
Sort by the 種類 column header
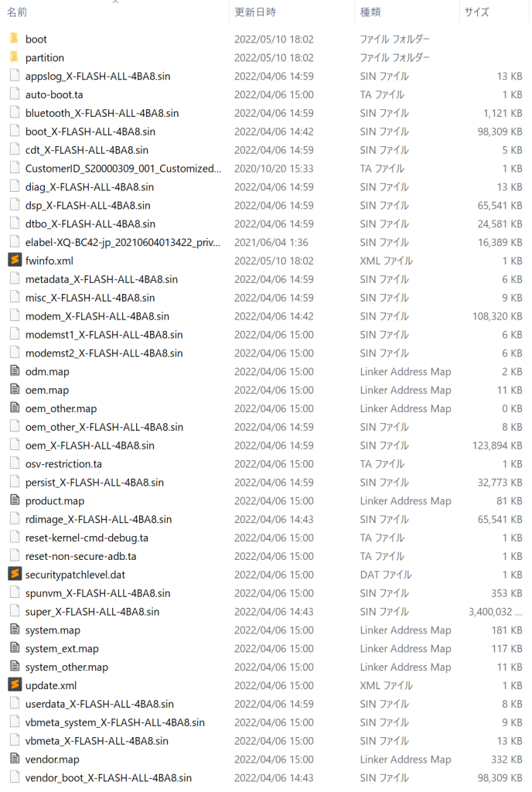pos(370,12)
